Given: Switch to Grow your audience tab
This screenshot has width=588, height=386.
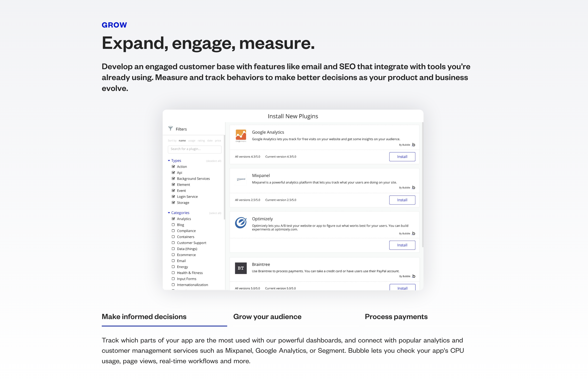Looking at the screenshot, I should click(x=267, y=316).
